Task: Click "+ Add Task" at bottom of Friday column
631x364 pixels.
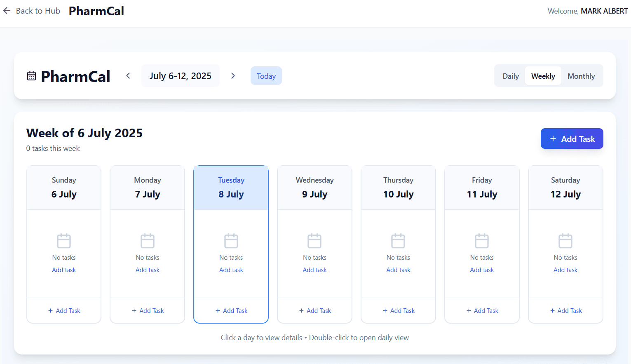Action: [x=482, y=310]
